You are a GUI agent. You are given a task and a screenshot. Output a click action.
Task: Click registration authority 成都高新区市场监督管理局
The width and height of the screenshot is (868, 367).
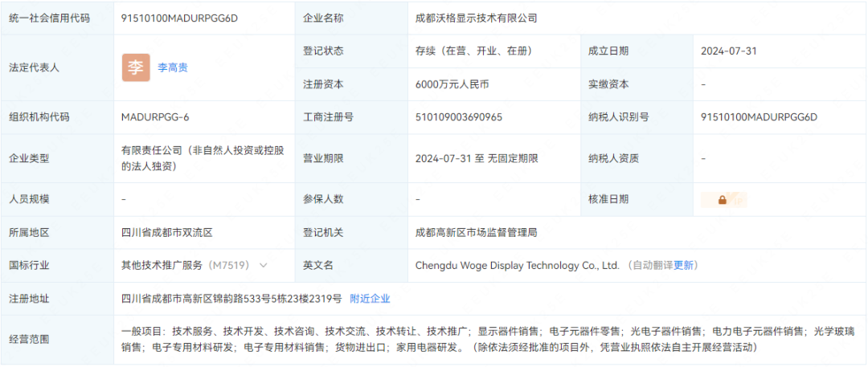point(477,233)
